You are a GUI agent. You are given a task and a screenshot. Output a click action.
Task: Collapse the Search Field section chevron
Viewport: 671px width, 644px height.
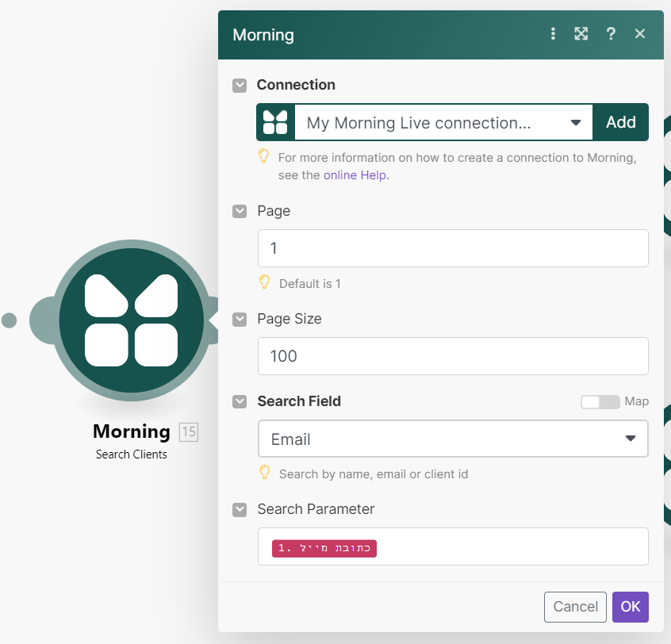click(240, 401)
